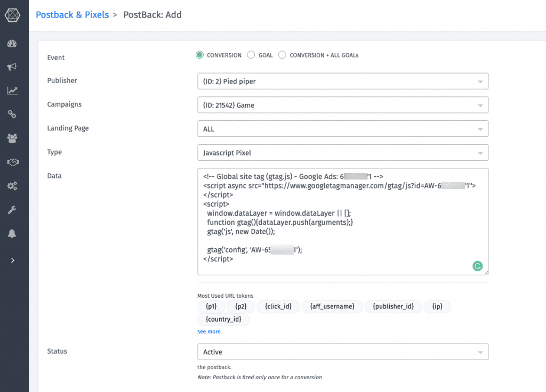Select the GOAL event radio button
This screenshot has width=546, height=392.
point(251,55)
